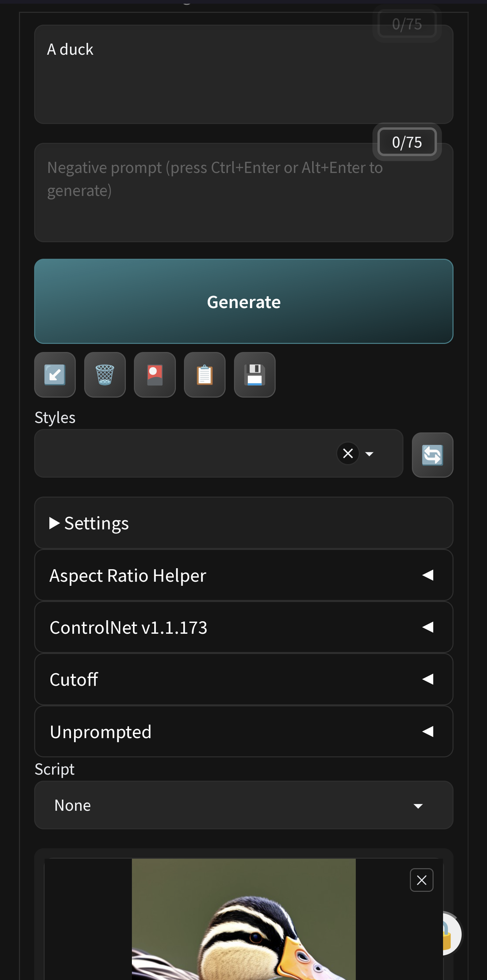Open the Script dropdown showing None

point(243,805)
